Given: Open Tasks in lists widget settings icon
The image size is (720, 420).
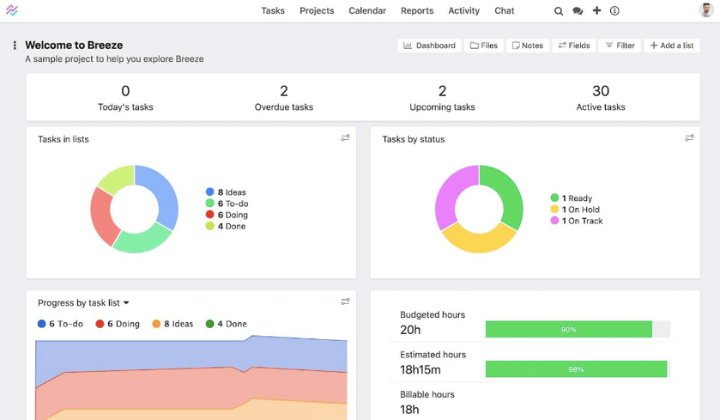Looking at the screenshot, I should tap(345, 138).
